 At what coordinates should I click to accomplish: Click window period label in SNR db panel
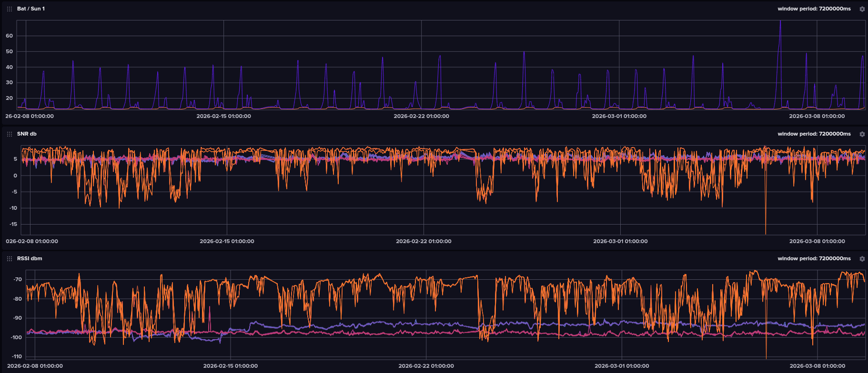(814, 134)
